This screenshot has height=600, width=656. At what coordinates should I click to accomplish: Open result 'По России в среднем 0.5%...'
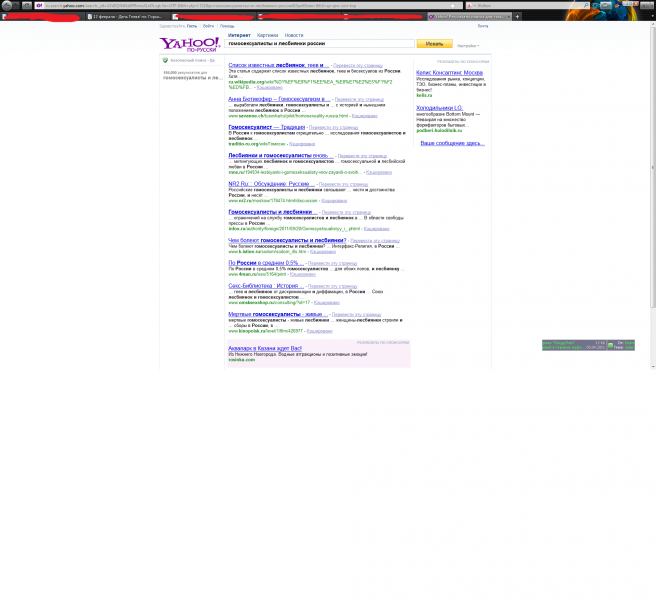266,263
